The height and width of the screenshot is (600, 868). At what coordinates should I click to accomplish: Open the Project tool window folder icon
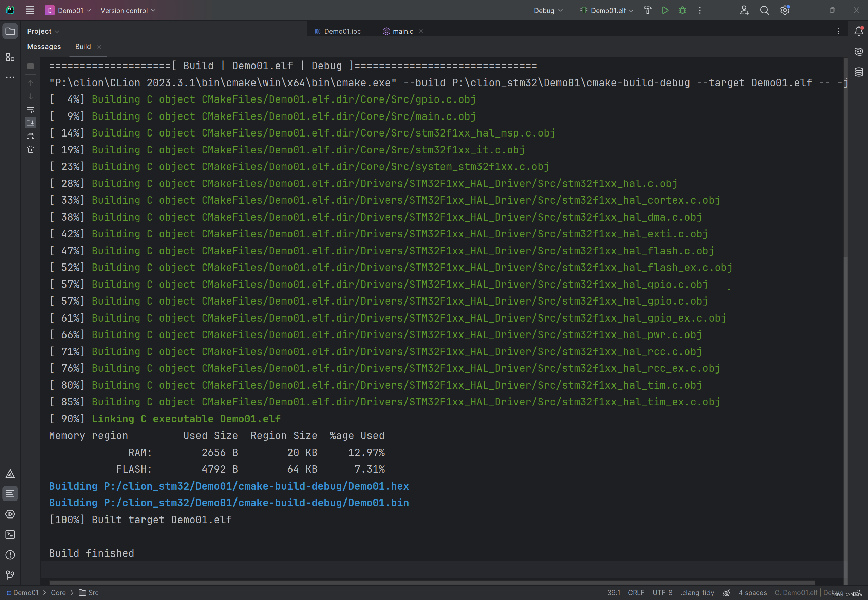coord(10,31)
